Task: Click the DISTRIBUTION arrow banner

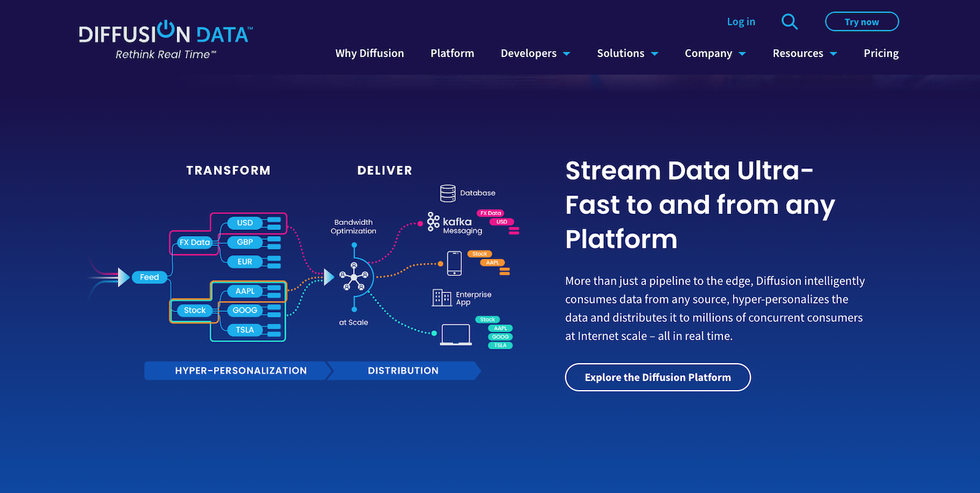Action: point(404,370)
